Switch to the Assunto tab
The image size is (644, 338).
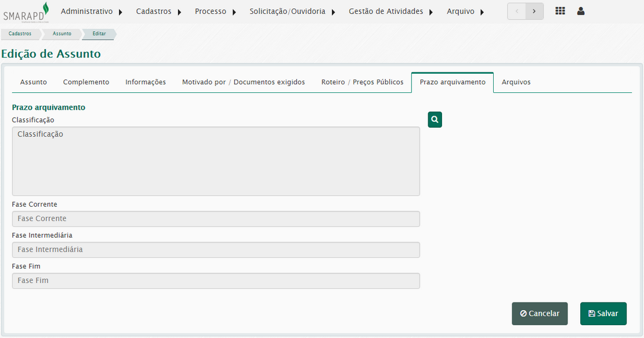click(x=34, y=82)
